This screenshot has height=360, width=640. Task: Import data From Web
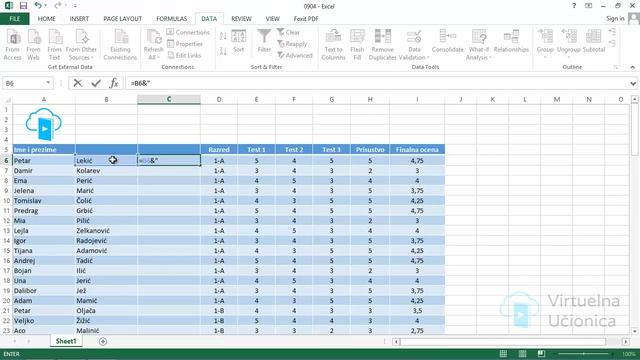[x=33, y=45]
